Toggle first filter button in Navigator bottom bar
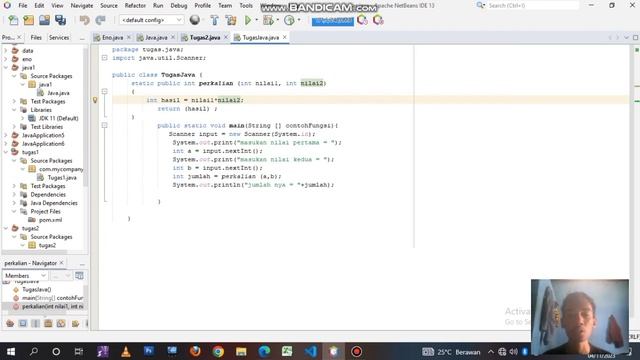 point(10,324)
